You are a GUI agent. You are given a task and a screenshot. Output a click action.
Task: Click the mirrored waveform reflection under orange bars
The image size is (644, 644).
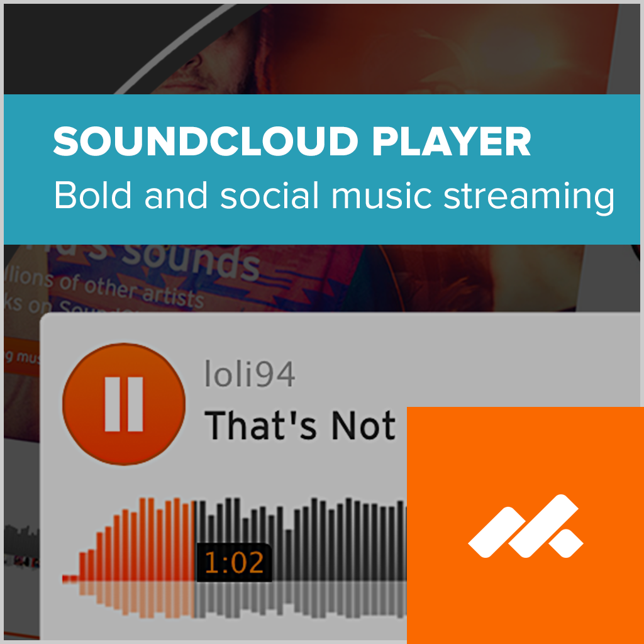[136, 599]
